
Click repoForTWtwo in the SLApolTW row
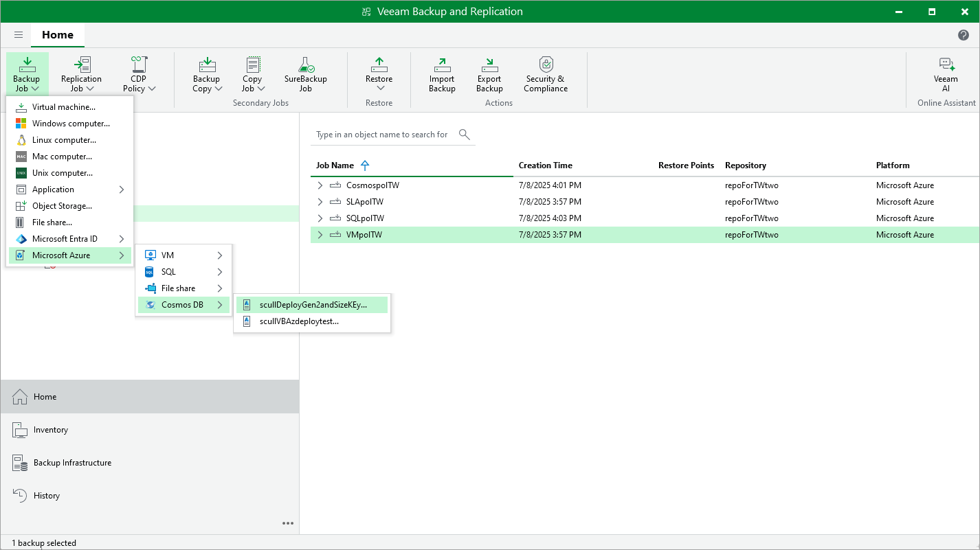pyautogui.click(x=752, y=202)
